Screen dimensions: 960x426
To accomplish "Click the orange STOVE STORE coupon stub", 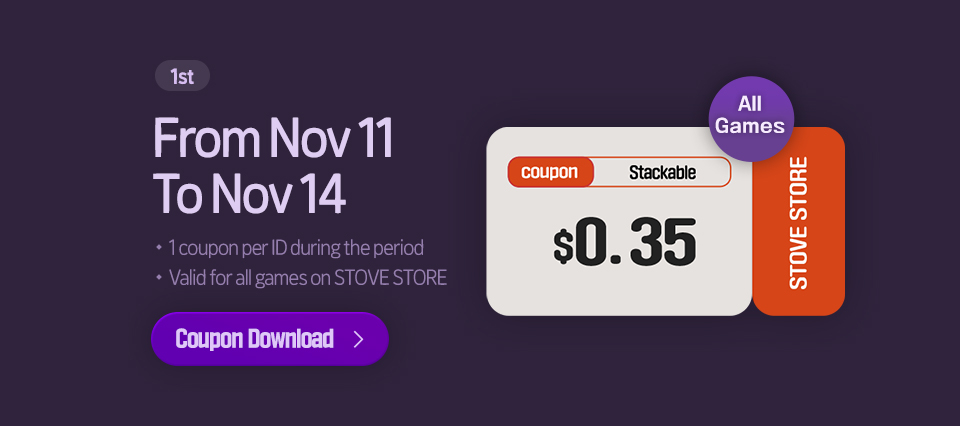I will tap(798, 221).
